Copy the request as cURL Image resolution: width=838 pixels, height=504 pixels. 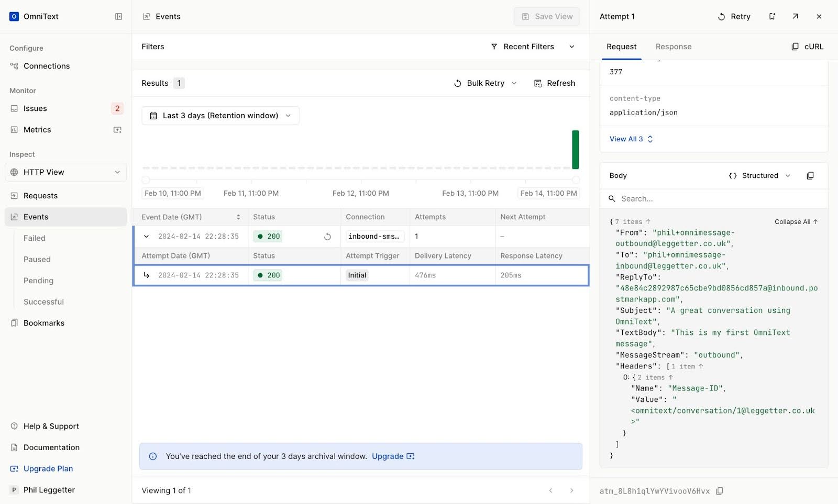click(807, 47)
